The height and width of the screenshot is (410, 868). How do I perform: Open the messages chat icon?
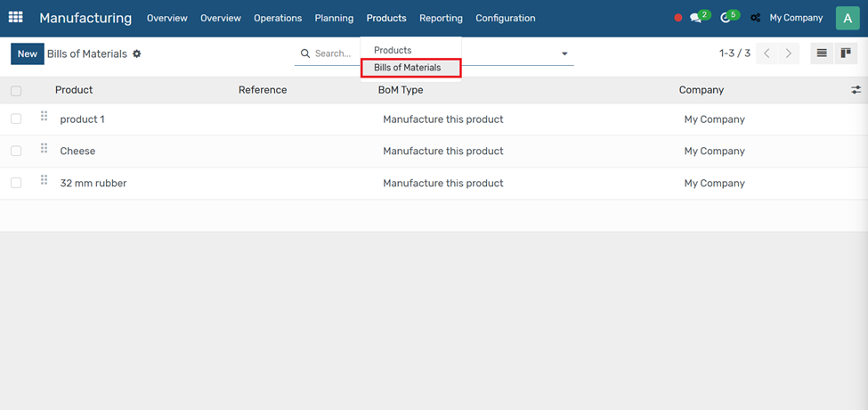coord(695,18)
